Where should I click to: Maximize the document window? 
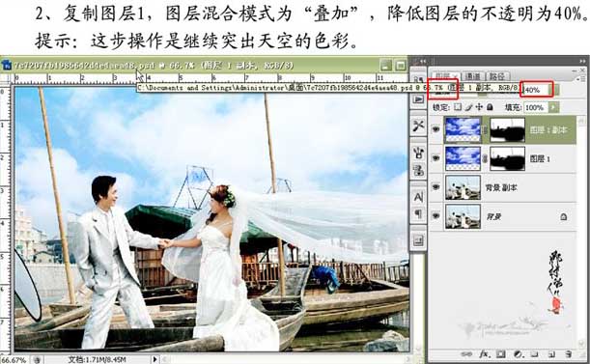(401, 65)
